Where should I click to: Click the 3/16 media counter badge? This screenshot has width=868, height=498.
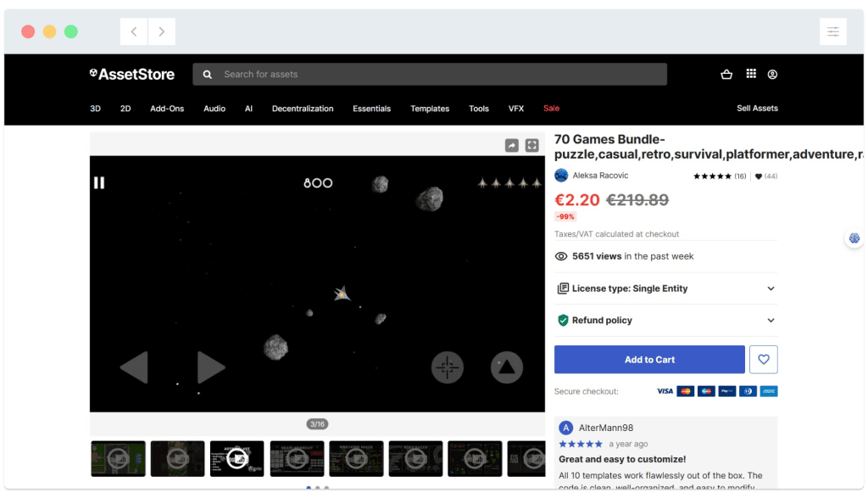(317, 424)
